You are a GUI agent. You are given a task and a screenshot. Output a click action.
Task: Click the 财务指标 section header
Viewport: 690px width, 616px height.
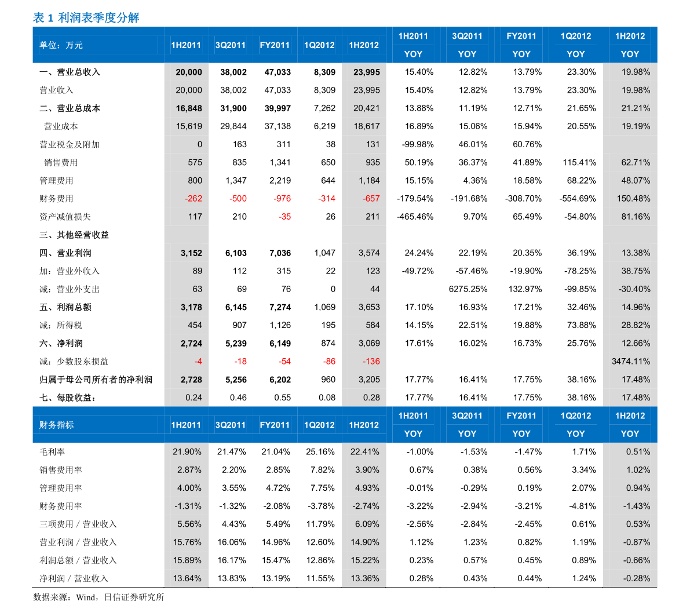pos(56,425)
